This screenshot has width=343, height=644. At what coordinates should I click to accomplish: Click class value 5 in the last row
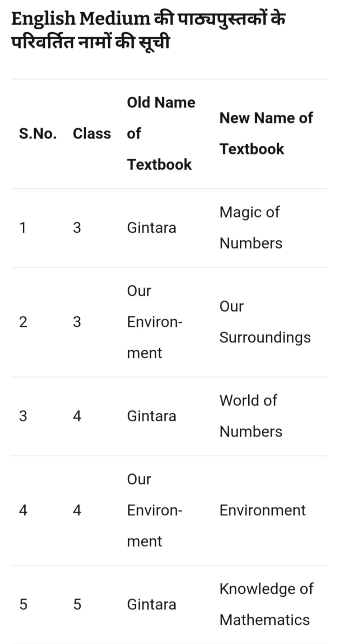[x=77, y=604]
